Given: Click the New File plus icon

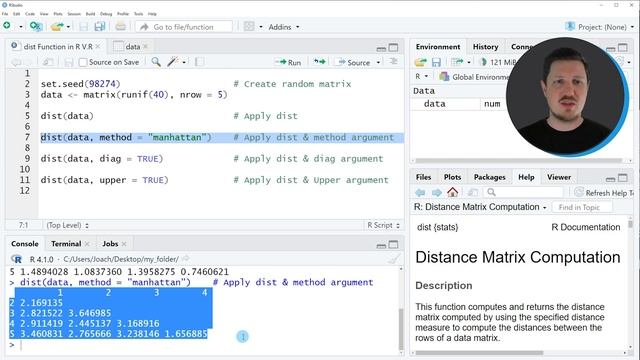Looking at the screenshot, I should point(7,26).
